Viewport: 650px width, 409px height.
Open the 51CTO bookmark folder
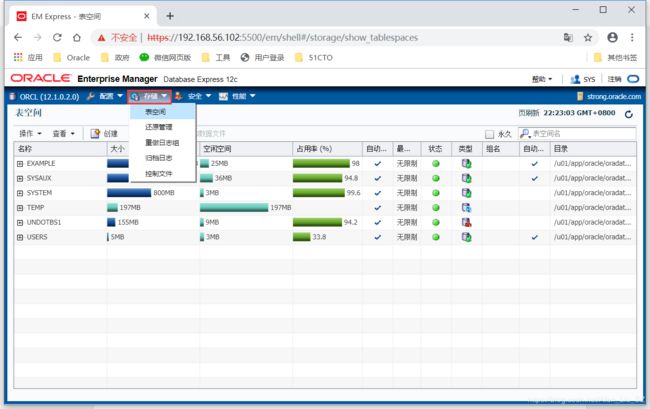[314, 58]
